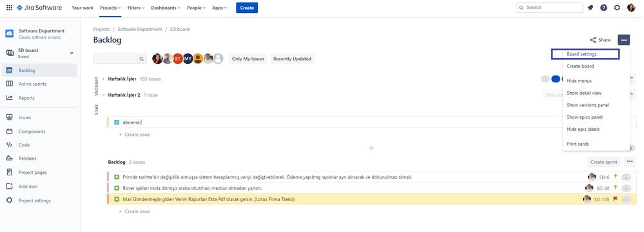This screenshot has width=644, height=232.
Task: Click the red flag on SD-105
Action: click(x=615, y=200)
